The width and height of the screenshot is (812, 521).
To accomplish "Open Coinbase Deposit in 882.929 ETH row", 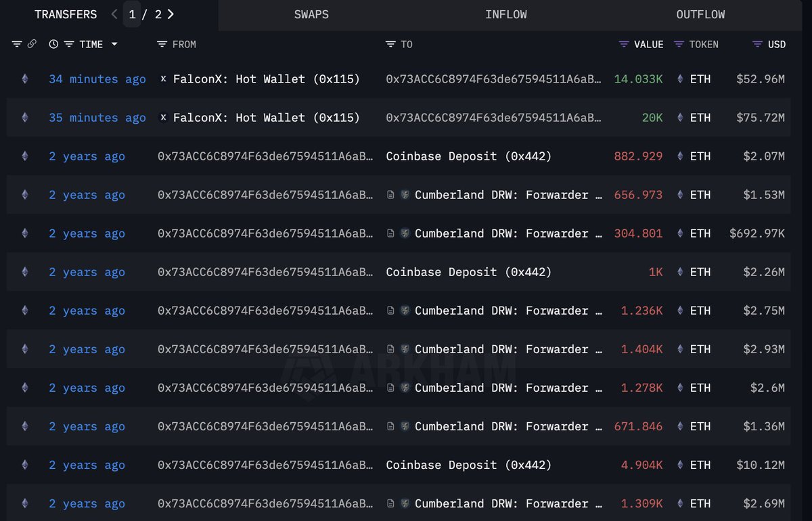I will point(469,156).
